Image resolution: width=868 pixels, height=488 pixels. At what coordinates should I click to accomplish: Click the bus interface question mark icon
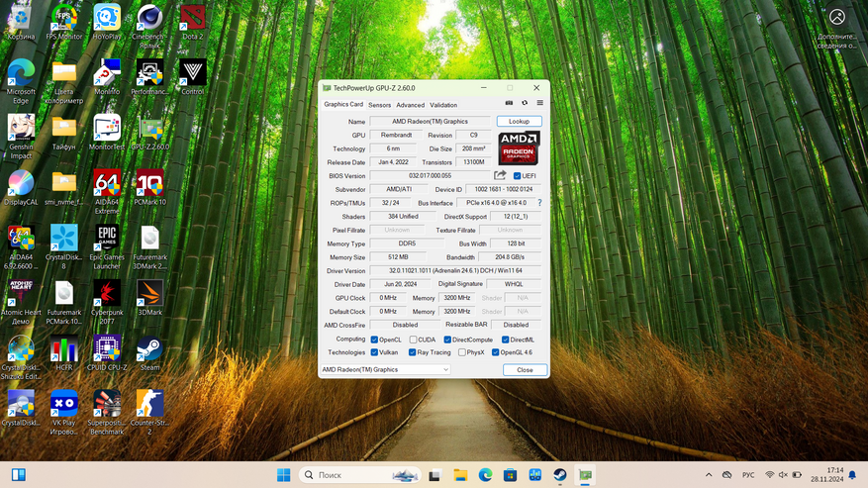pyautogui.click(x=539, y=202)
